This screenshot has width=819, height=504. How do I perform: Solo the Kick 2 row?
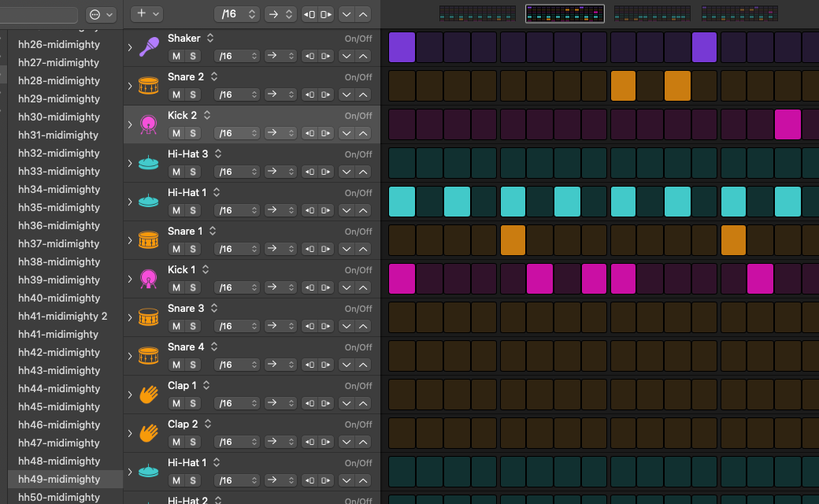[x=193, y=133]
